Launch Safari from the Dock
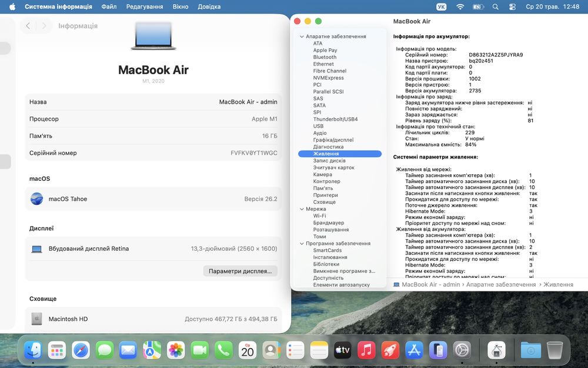Screen dimensions: 588x368 (81, 350)
